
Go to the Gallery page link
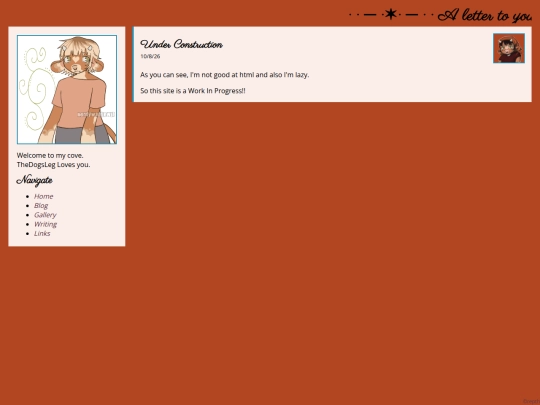click(x=45, y=215)
